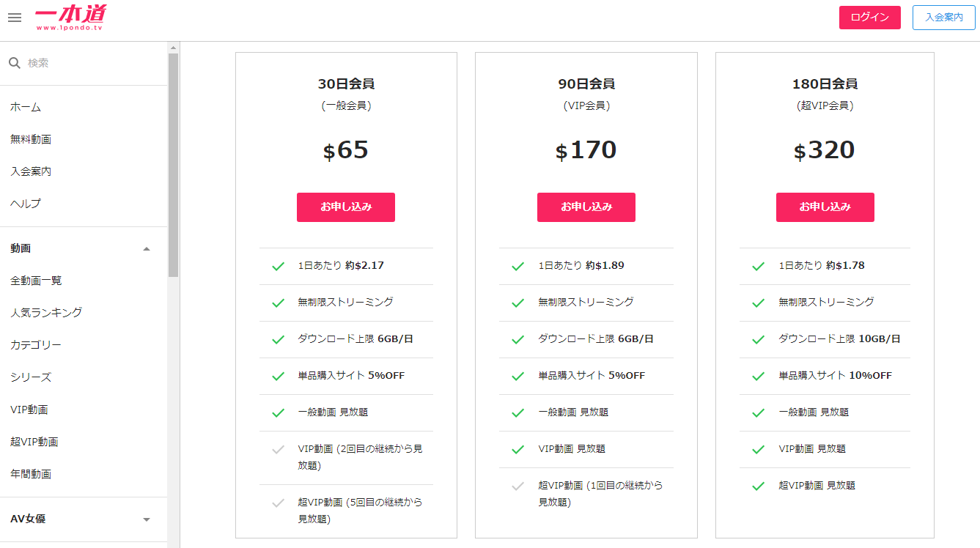The image size is (980, 548).
Task: Expand the AV女優 sidebar section
Action: pyautogui.click(x=147, y=519)
